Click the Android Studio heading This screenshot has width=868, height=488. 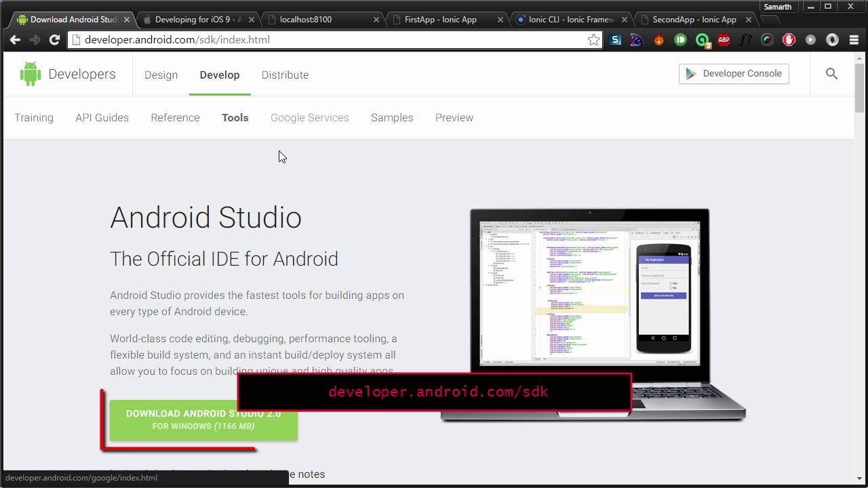205,218
